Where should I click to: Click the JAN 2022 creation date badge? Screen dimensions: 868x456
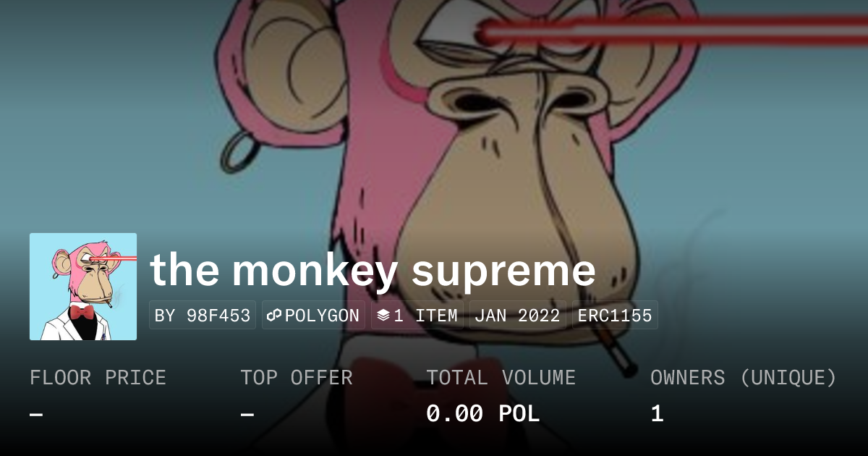[x=518, y=316]
